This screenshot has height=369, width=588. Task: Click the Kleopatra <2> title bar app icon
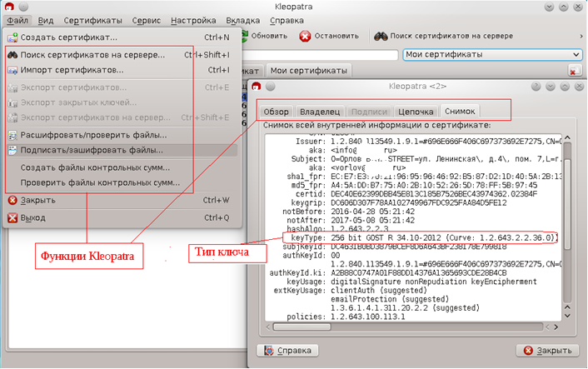pos(257,87)
